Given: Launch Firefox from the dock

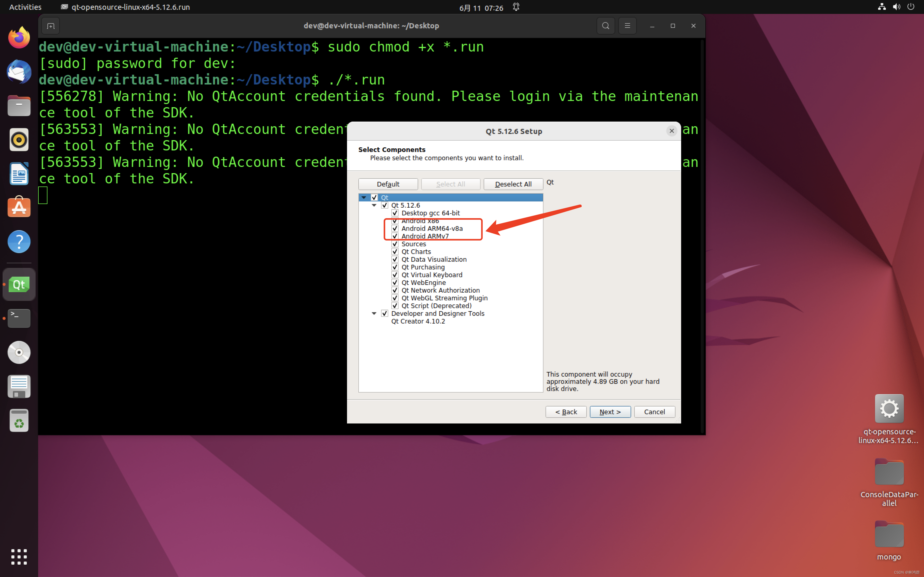Looking at the screenshot, I should [x=19, y=38].
